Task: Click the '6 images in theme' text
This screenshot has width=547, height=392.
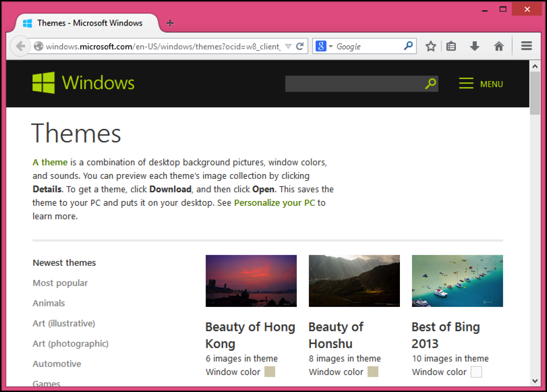Action: [x=241, y=358]
